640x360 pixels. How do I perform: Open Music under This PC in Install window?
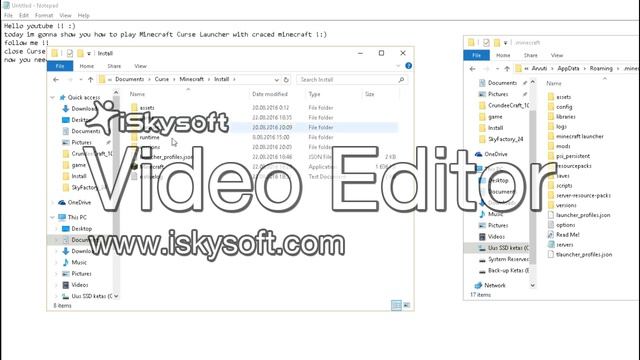(79, 262)
